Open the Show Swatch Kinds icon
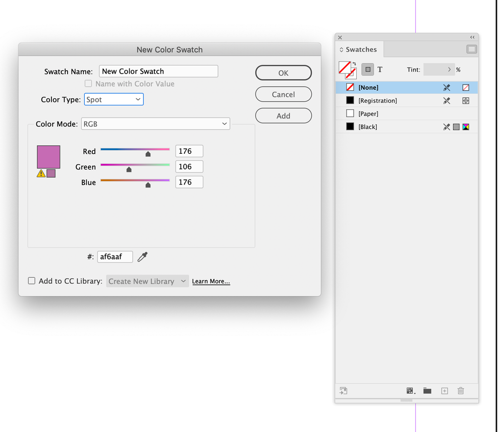Screen dimensions: 504x432 point(410,391)
